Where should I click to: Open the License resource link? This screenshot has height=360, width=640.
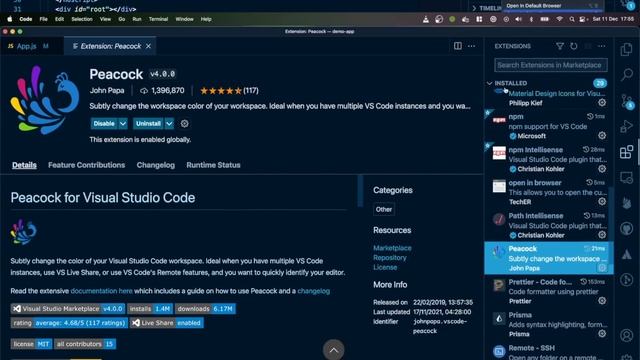pos(385,267)
